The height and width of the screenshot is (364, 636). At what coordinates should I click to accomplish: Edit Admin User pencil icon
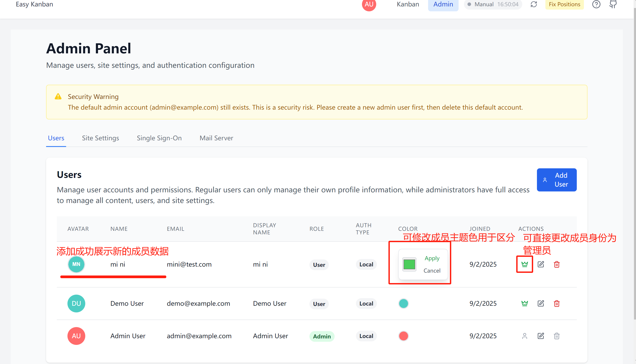[541, 336]
